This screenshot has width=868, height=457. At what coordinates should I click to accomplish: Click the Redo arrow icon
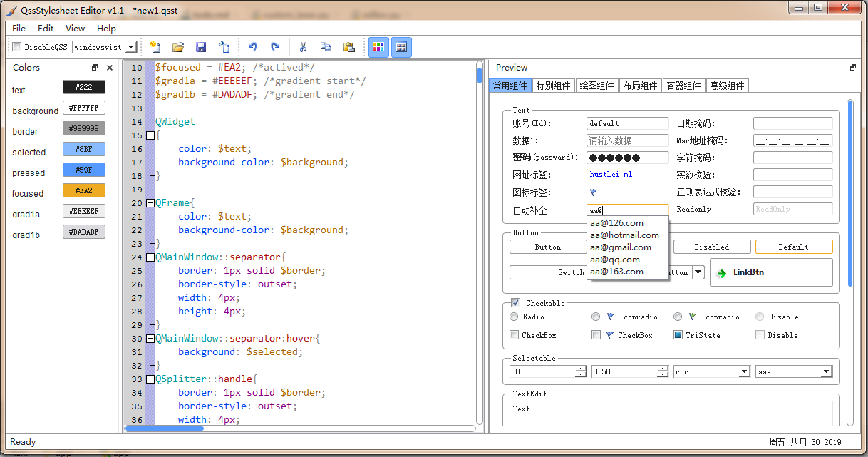pyautogui.click(x=275, y=47)
